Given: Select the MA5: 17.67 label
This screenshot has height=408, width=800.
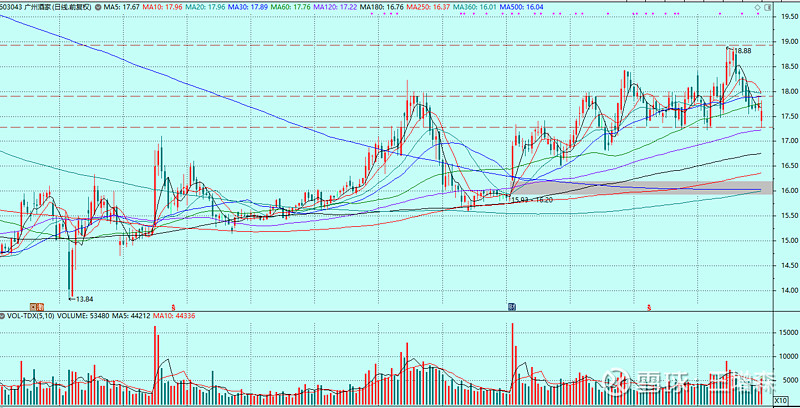Looking at the screenshot, I should 121,7.
